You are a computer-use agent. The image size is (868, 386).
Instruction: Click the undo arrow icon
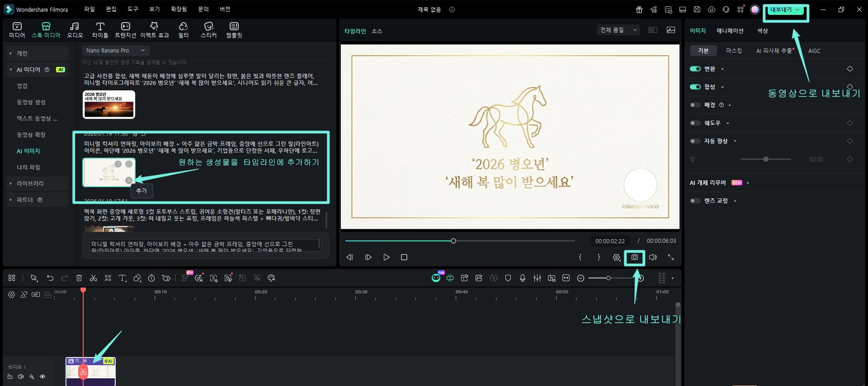(x=50, y=278)
